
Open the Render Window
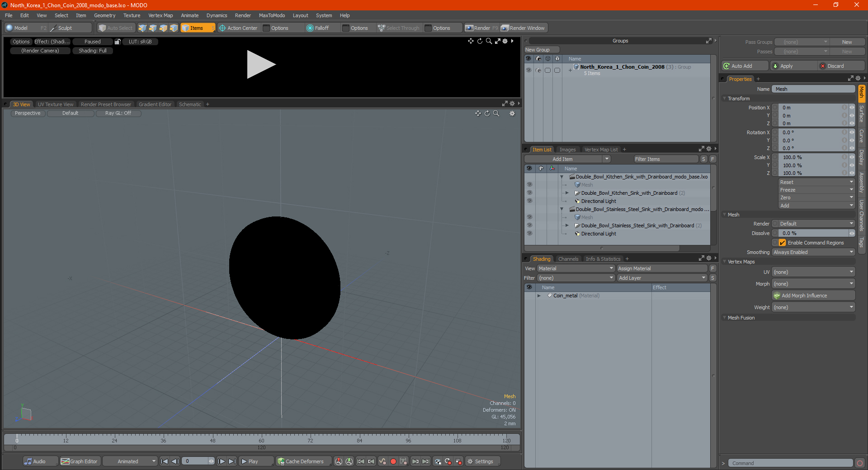[523, 28]
